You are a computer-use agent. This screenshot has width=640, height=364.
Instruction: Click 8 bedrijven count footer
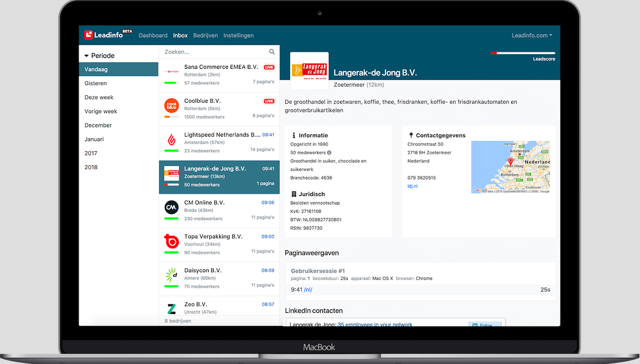[x=178, y=321]
